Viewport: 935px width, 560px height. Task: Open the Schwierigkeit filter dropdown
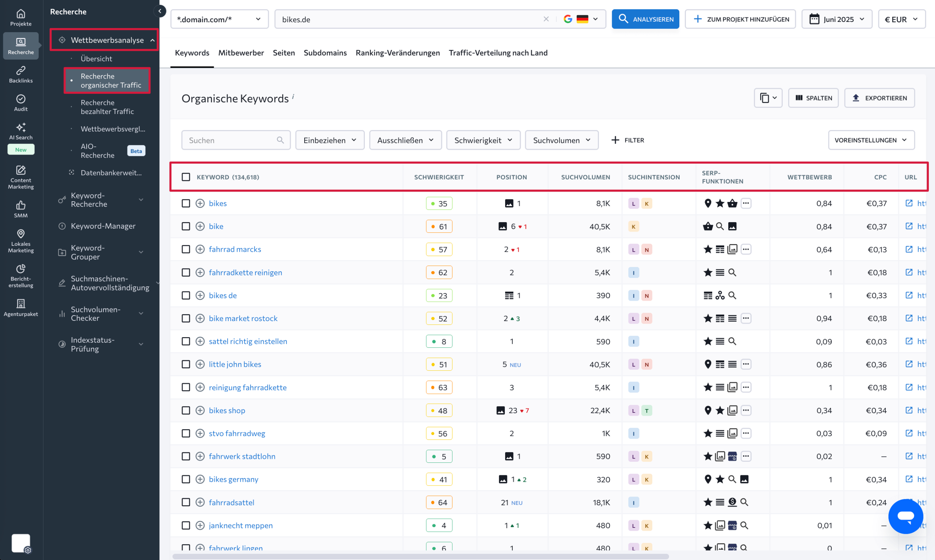483,140
